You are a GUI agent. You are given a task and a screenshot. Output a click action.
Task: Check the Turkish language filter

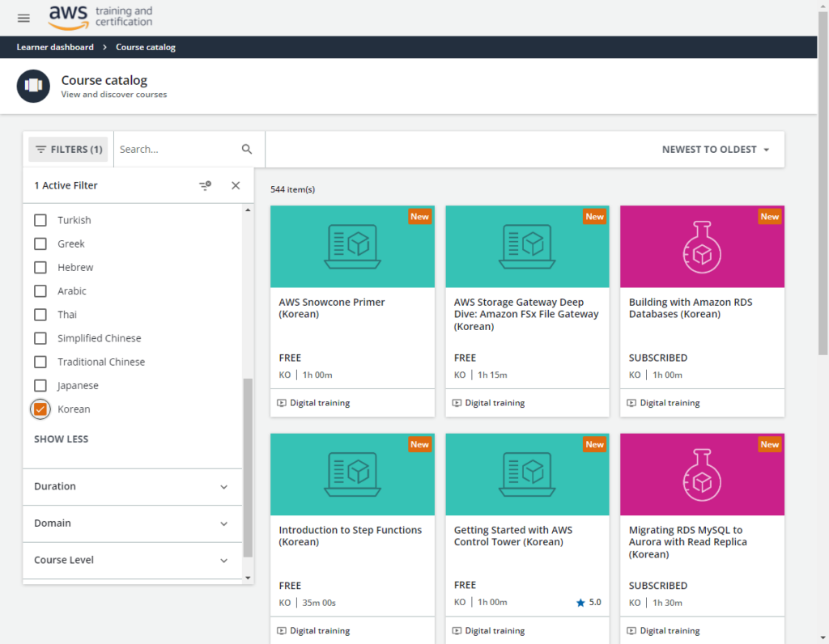40,220
